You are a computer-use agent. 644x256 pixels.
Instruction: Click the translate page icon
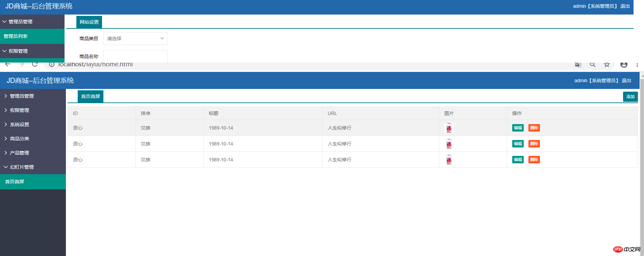click(578, 65)
